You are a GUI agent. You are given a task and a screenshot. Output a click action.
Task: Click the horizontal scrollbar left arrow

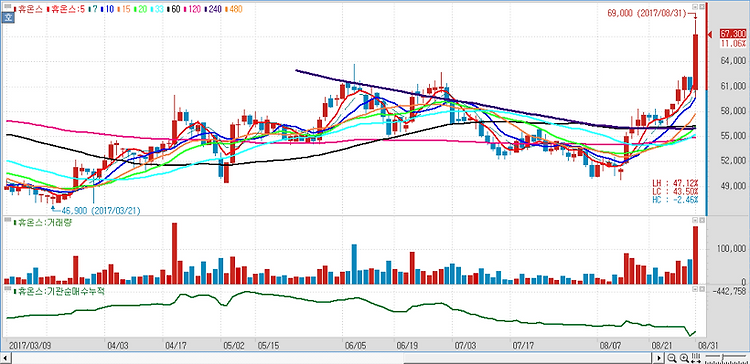[6, 358]
